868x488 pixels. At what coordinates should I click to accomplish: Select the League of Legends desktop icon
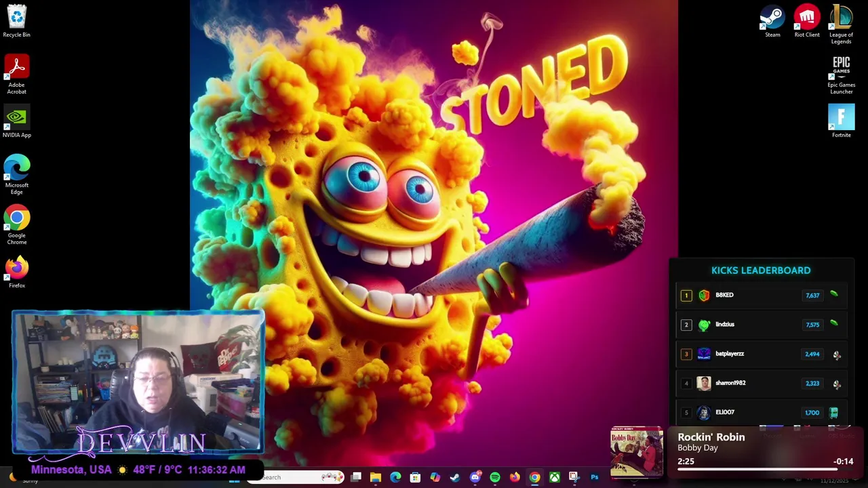coord(841,24)
